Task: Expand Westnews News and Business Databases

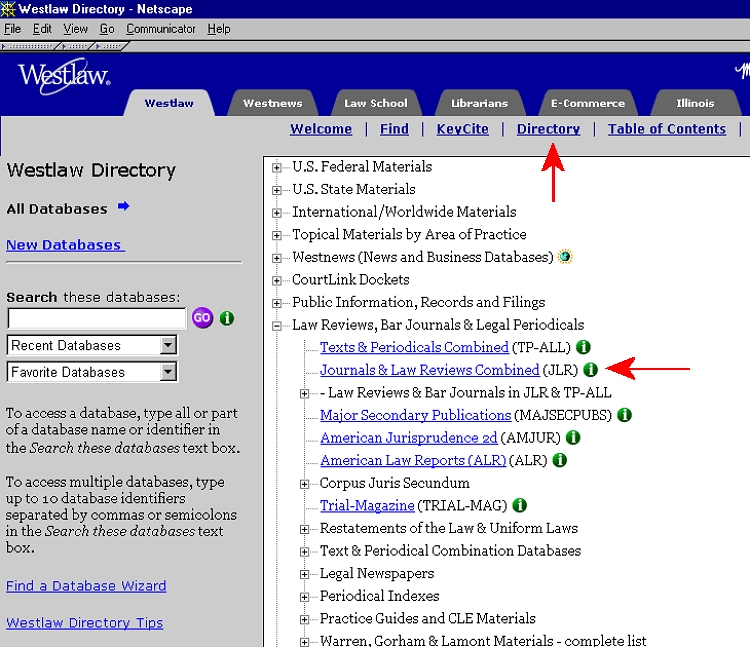Action: point(276,258)
